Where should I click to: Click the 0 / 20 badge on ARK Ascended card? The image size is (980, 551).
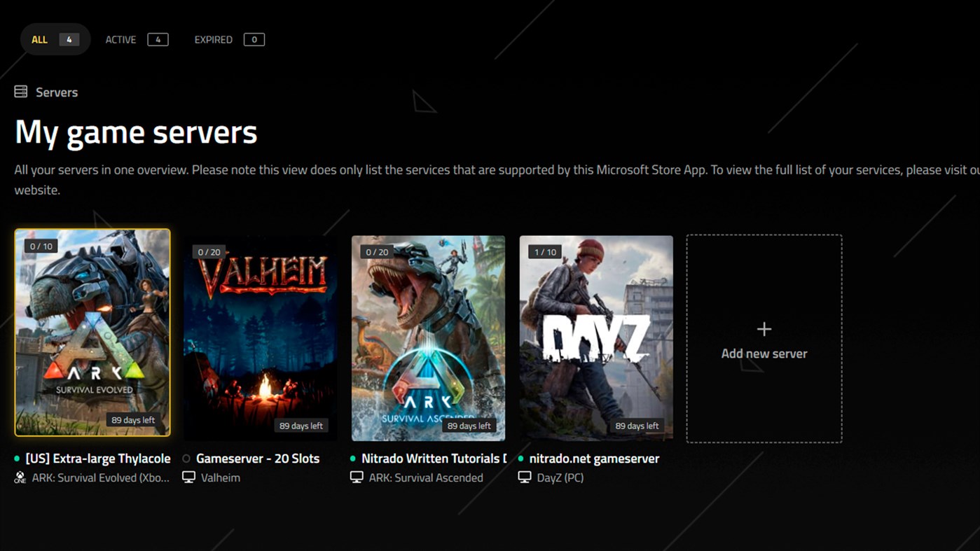[378, 252]
